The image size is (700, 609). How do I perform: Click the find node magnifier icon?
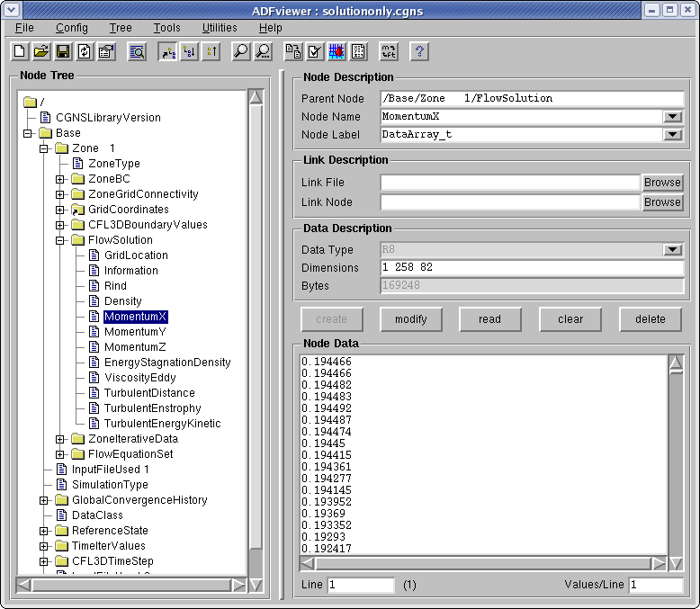tap(241, 52)
